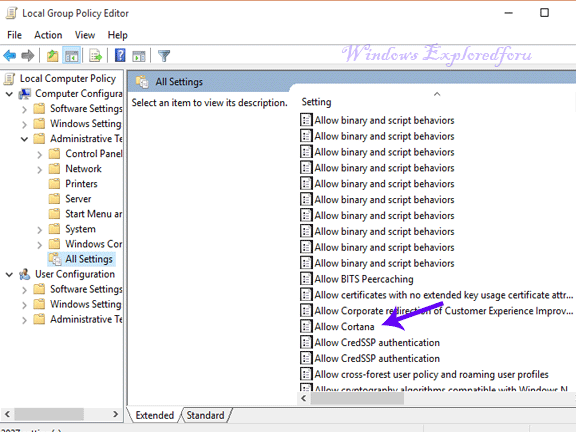Viewport: 576px width, 432px height.
Task: Go back using the blue Back arrow
Action: point(10,56)
